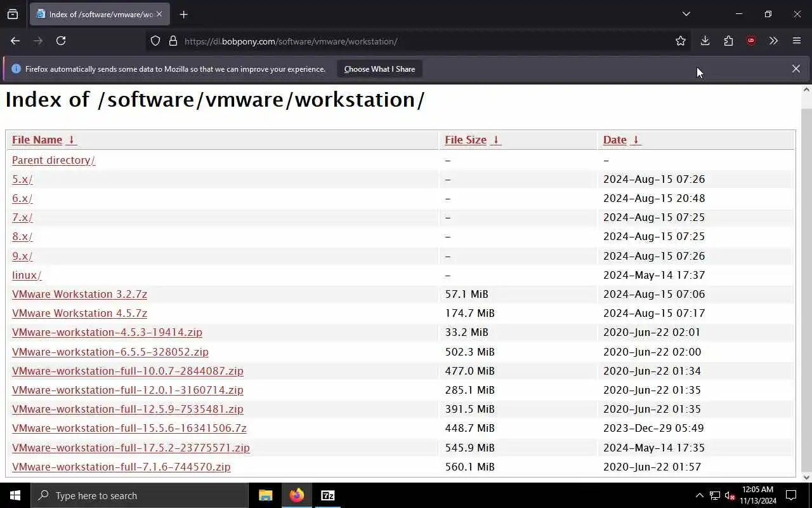The width and height of the screenshot is (812, 508).
Task: Open clock showing 12:05 AM
Action: [757, 495]
